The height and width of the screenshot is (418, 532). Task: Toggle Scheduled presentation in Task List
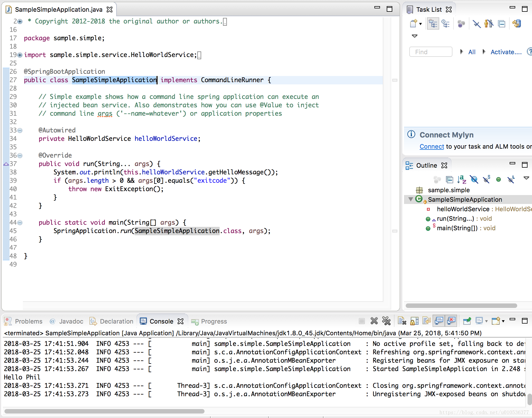tap(445, 24)
